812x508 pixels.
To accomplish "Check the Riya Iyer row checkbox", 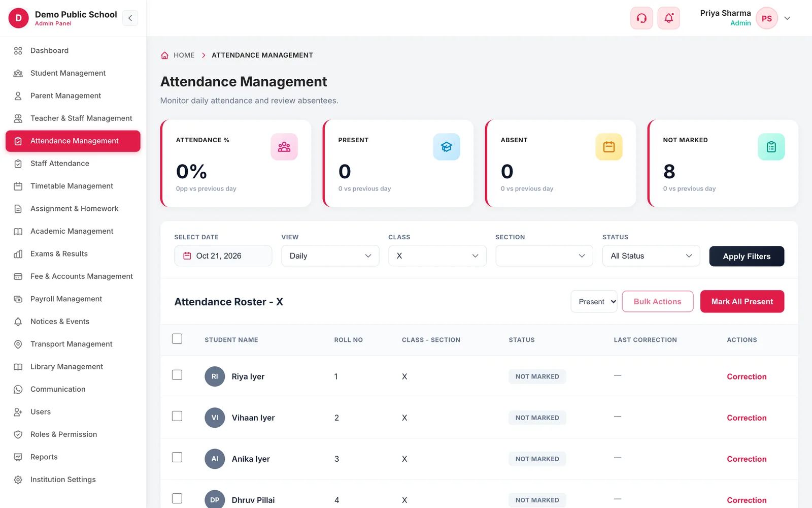I will tap(177, 375).
